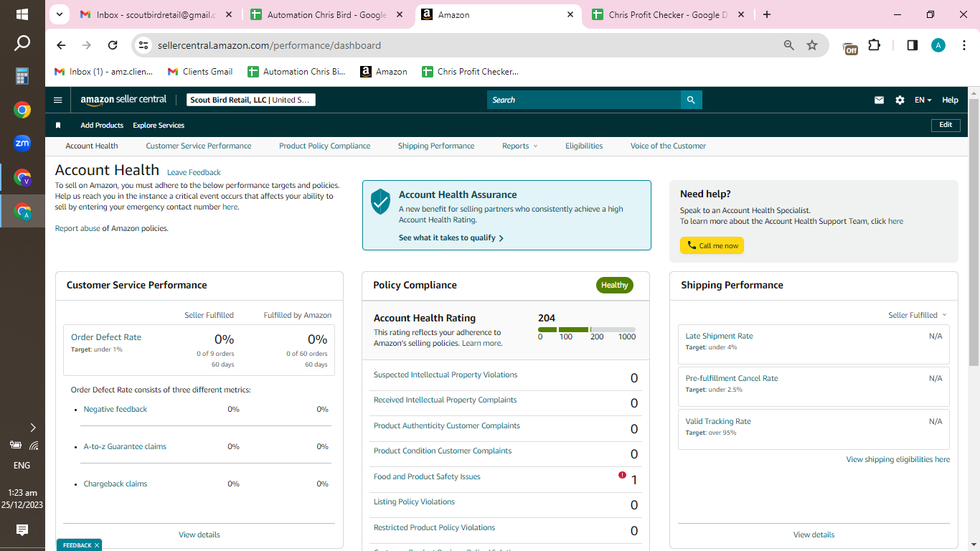This screenshot has width=980, height=551.
Task: Open the Order Defect Rate link
Action: [106, 337]
